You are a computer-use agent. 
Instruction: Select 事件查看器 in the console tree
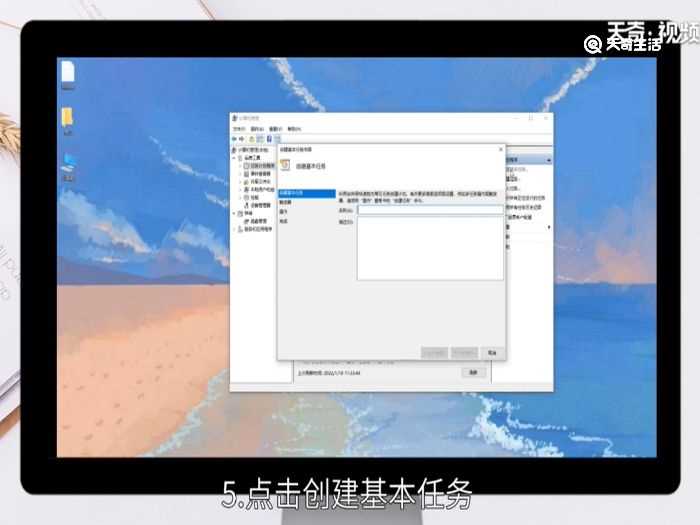[x=260, y=174]
